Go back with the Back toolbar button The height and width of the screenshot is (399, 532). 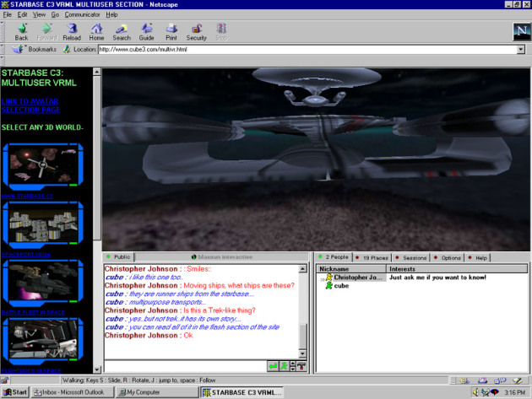[21, 32]
